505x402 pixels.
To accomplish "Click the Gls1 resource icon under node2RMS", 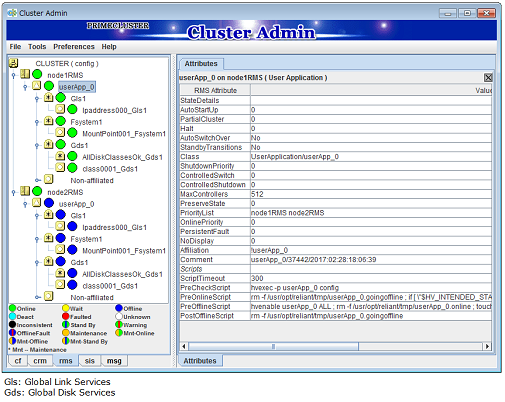I will [49, 215].
